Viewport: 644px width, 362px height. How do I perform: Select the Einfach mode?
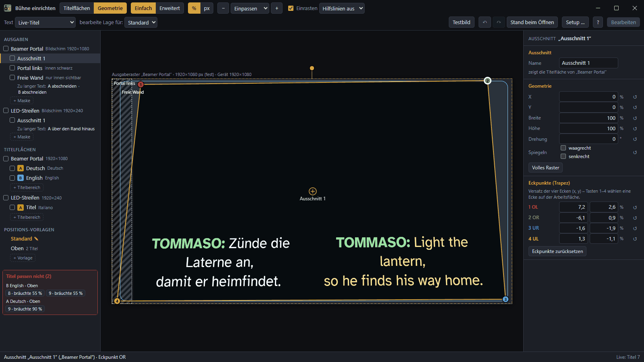pyautogui.click(x=143, y=8)
